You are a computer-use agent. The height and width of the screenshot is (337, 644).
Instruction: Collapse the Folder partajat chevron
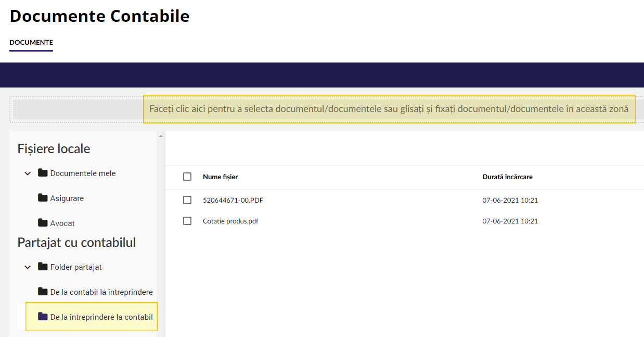pyautogui.click(x=28, y=267)
